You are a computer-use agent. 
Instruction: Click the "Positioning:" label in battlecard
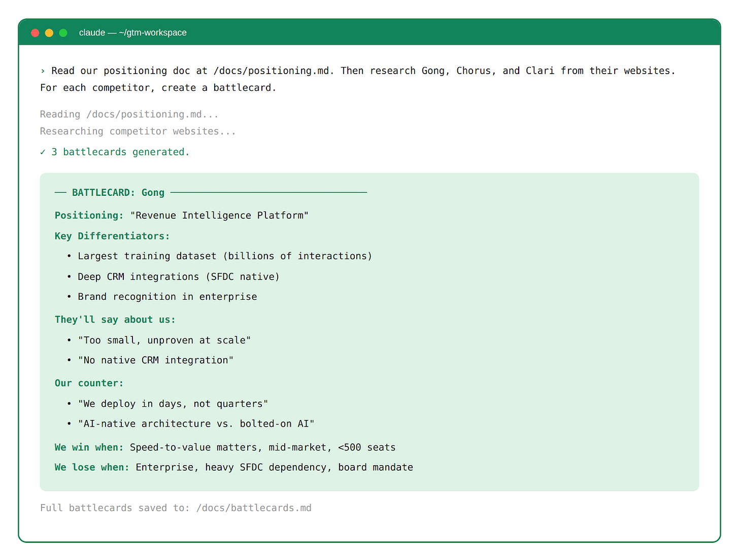pos(89,216)
